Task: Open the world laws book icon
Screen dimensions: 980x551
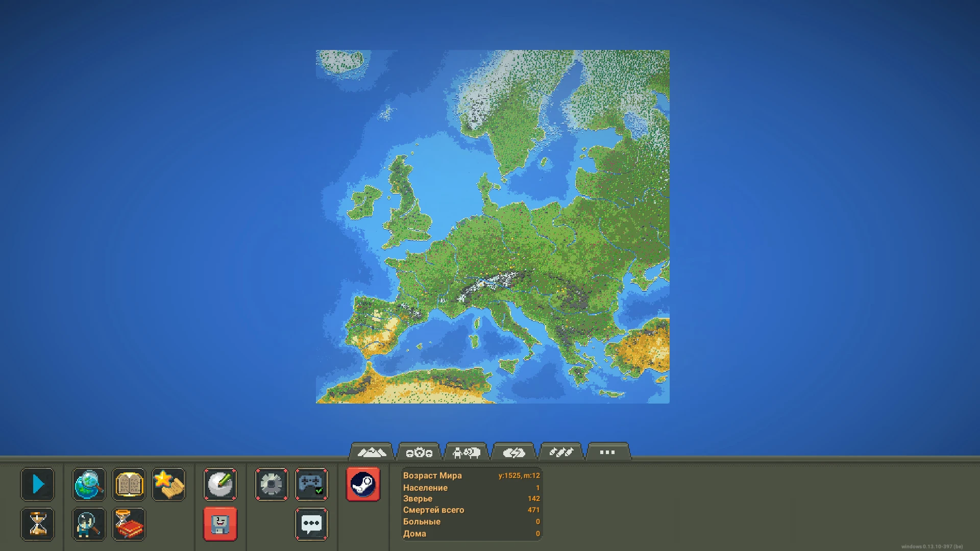Action: [128, 484]
